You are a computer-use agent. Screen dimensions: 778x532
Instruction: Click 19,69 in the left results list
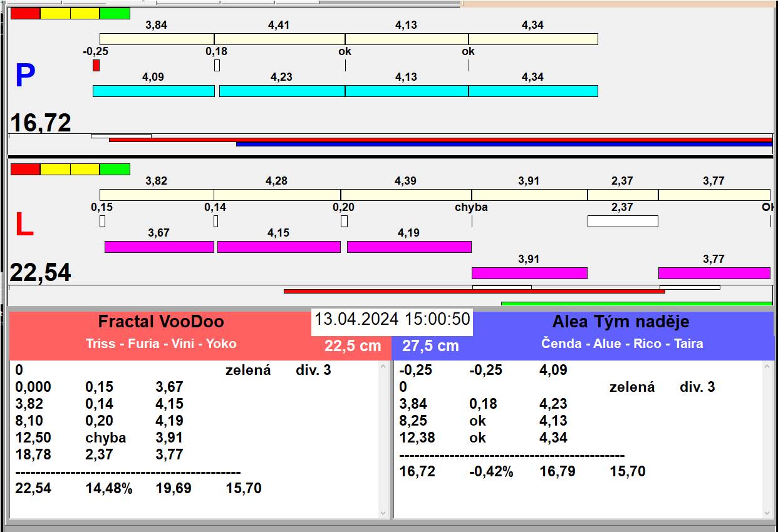coord(174,489)
